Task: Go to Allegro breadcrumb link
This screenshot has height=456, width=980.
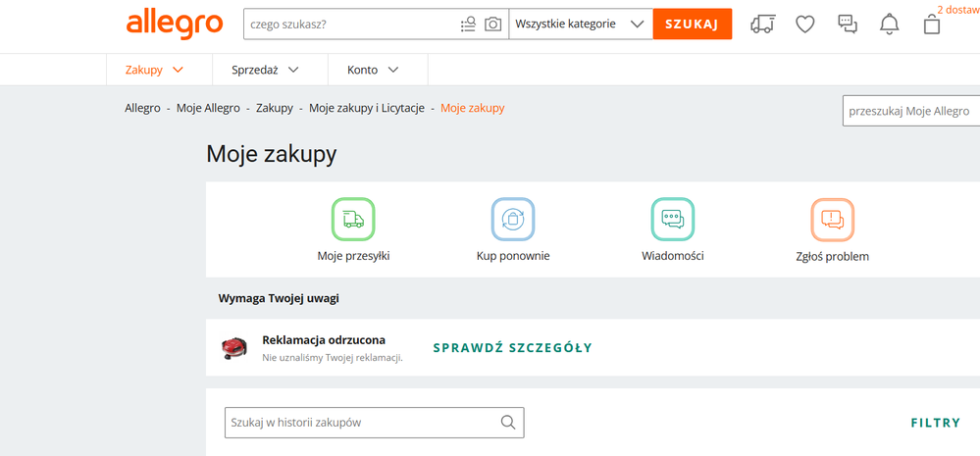Action: (142, 108)
